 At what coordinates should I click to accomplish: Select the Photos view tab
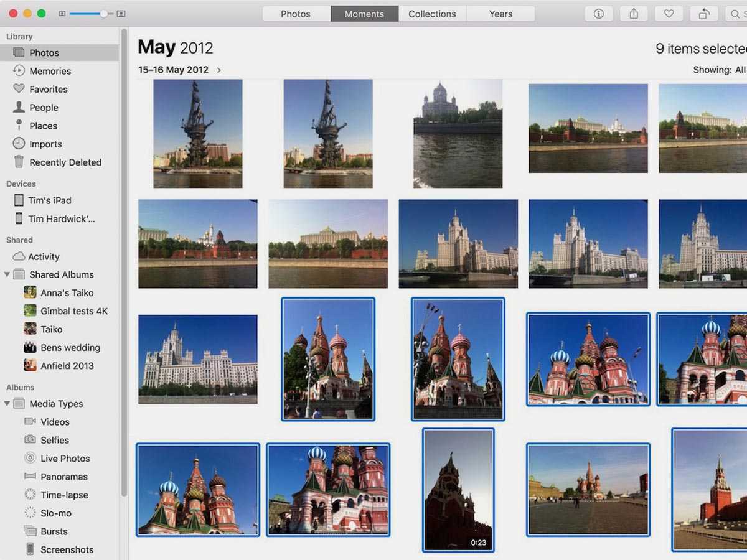click(x=296, y=14)
